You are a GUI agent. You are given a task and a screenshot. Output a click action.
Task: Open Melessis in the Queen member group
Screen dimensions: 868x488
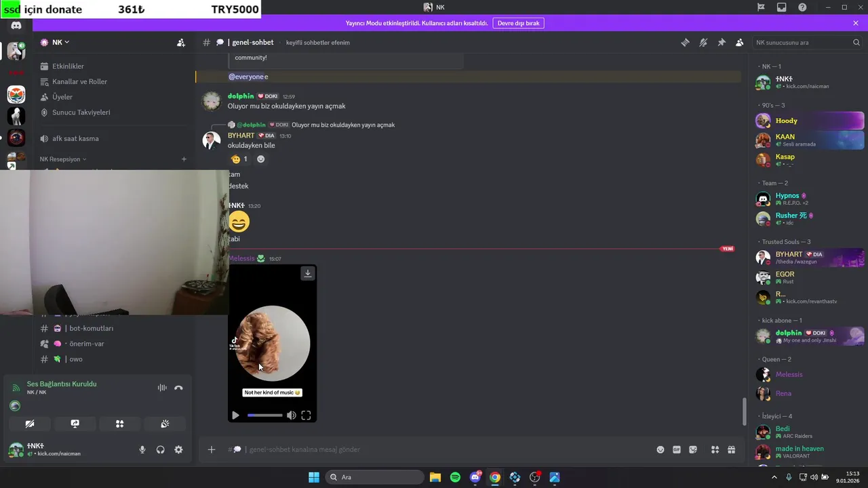[x=810, y=374]
